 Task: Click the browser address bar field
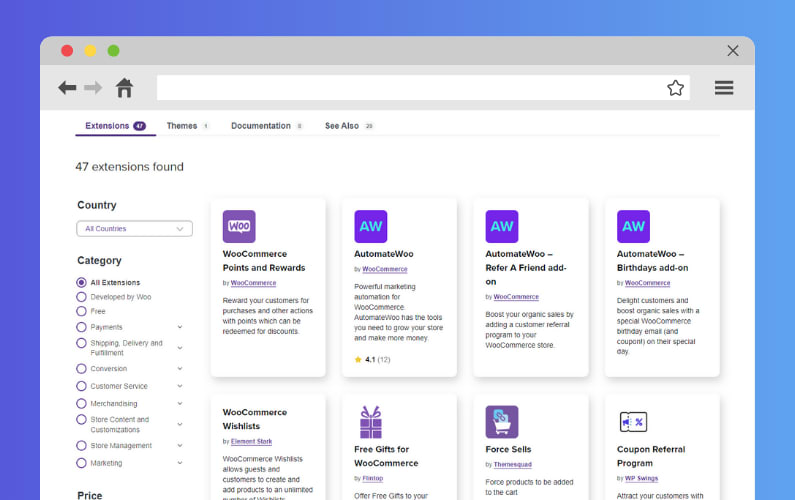pos(423,88)
